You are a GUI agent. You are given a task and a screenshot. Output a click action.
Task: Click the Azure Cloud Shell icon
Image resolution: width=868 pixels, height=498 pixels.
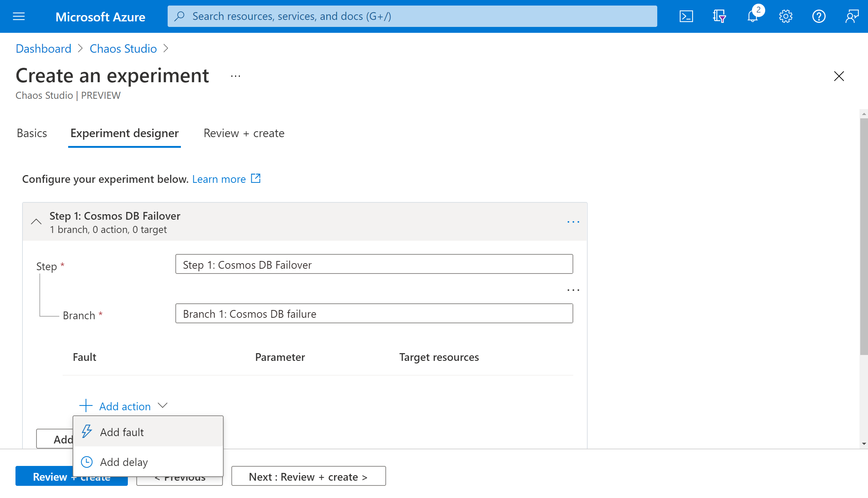(x=686, y=16)
